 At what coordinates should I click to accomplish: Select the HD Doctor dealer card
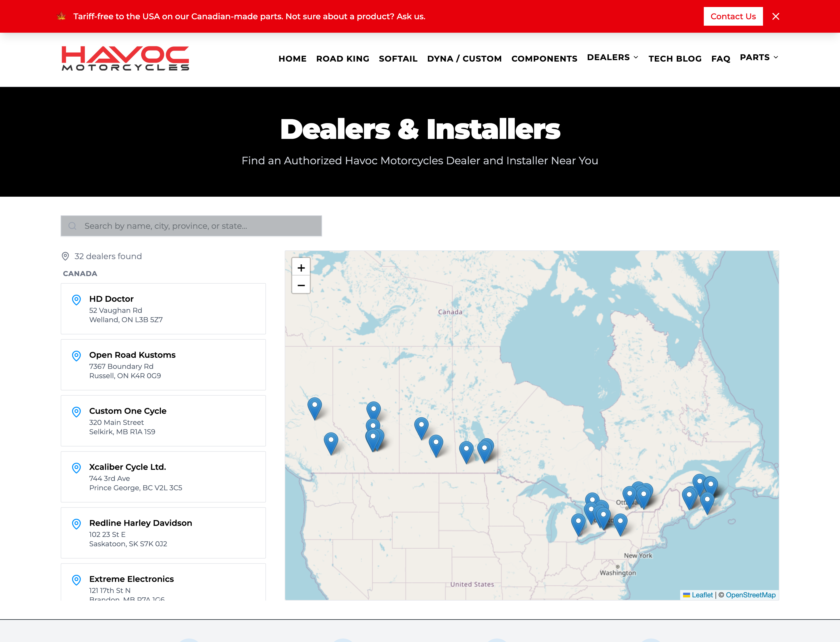[163, 309]
